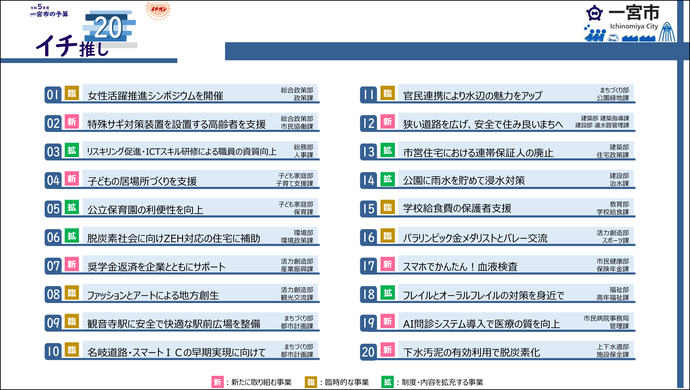Open item 09 観音寺駅に安全で快適な駅前広場を整備
Screen dimensions: 690x390
pos(182,323)
